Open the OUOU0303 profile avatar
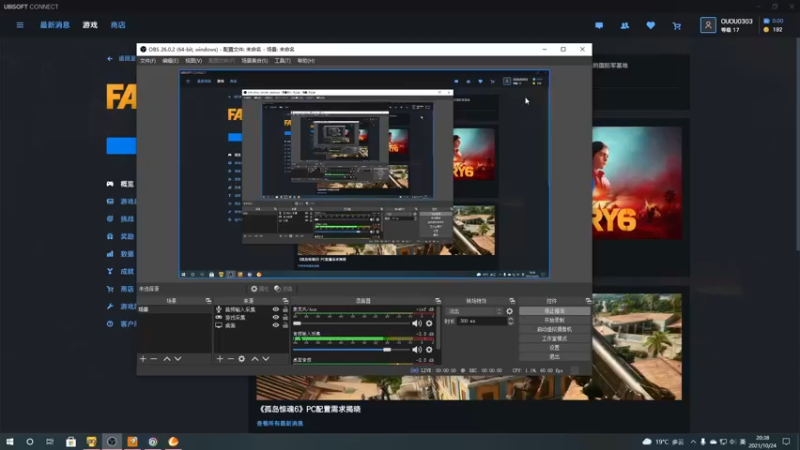The height and width of the screenshot is (450, 800). pos(708,25)
